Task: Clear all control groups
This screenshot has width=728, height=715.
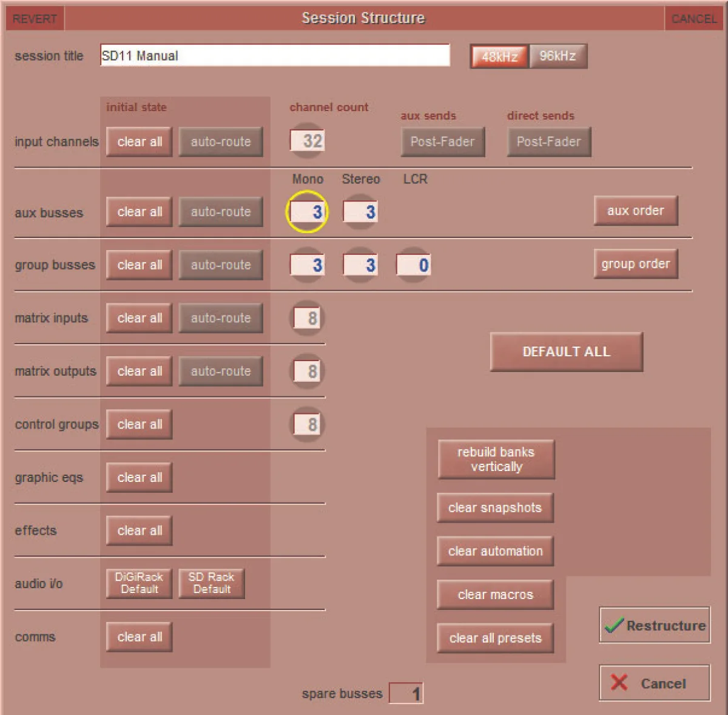Action: click(x=140, y=424)
